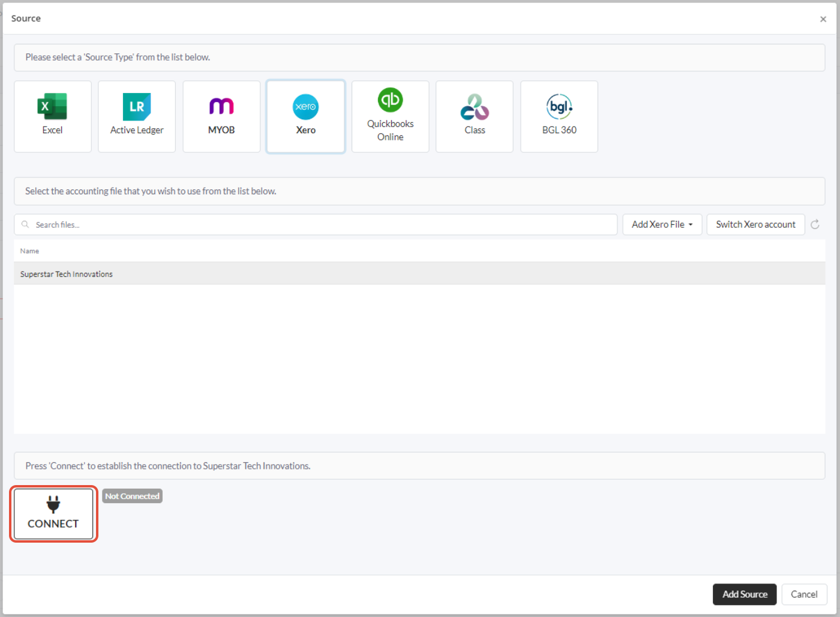Click the search magnifier icon
Image resolution: width=840 pixels, height=617 pixels.
[25, 224]
